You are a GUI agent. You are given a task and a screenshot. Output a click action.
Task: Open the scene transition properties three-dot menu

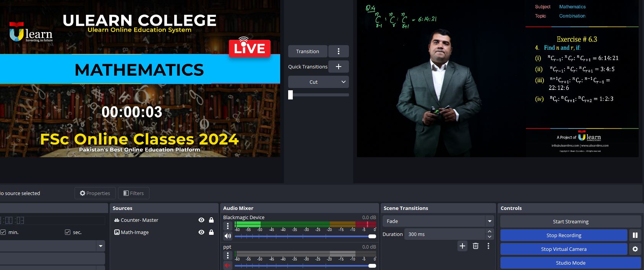488,246
